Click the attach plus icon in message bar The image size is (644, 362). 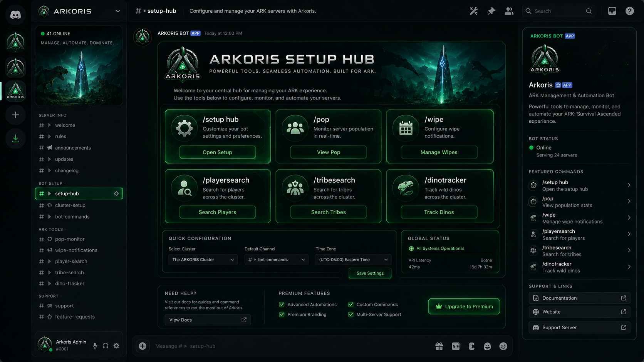coord(143,346)
